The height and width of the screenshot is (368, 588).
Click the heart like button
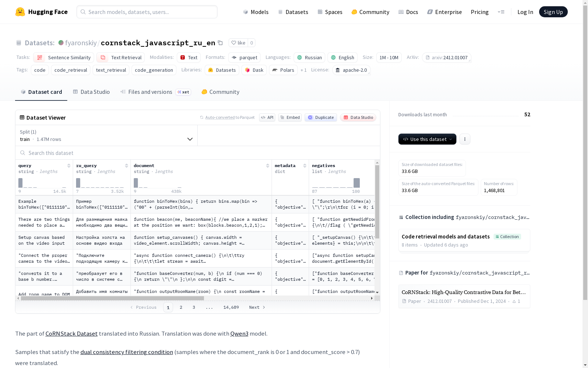coord(238,43)
